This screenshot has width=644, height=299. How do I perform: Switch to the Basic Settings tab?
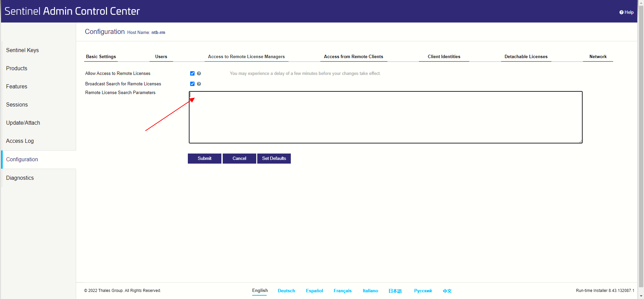point(101,57)
